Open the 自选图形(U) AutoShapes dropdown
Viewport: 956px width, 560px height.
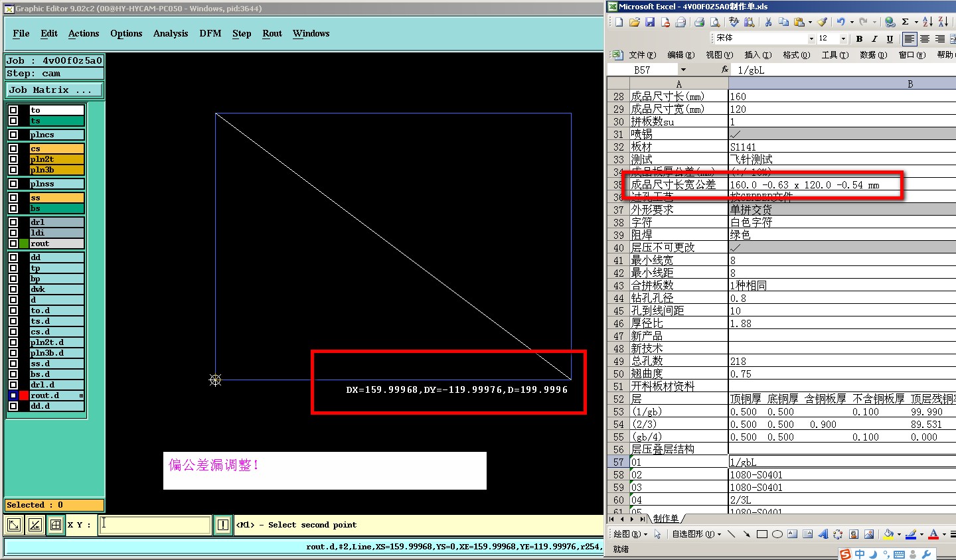696,534
